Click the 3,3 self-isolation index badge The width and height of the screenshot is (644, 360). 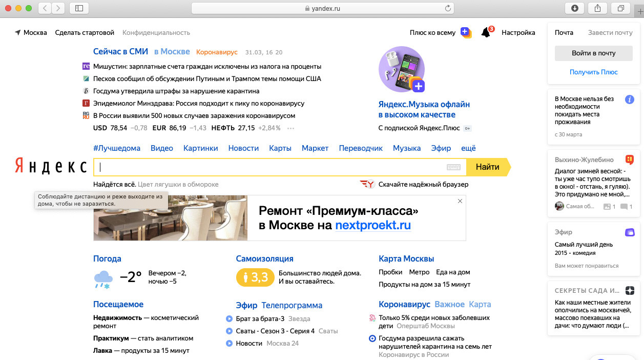pos(255,277)
